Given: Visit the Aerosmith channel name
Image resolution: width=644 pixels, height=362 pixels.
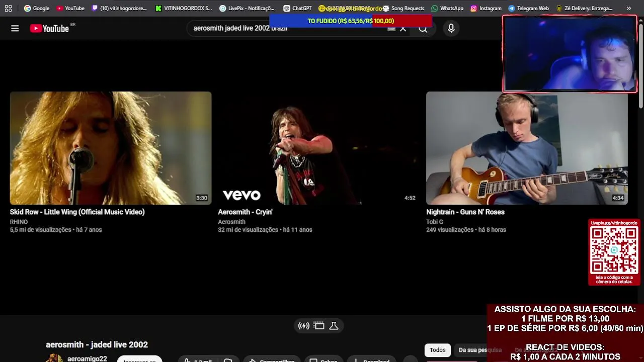Looking at the screenshot, I should tap(231, 222).
